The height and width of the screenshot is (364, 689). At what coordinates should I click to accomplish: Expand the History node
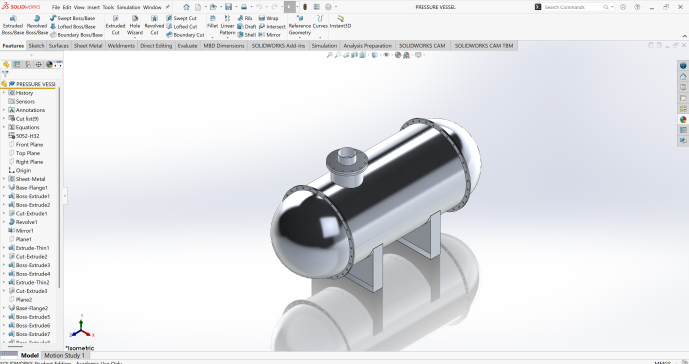point(4,93)
